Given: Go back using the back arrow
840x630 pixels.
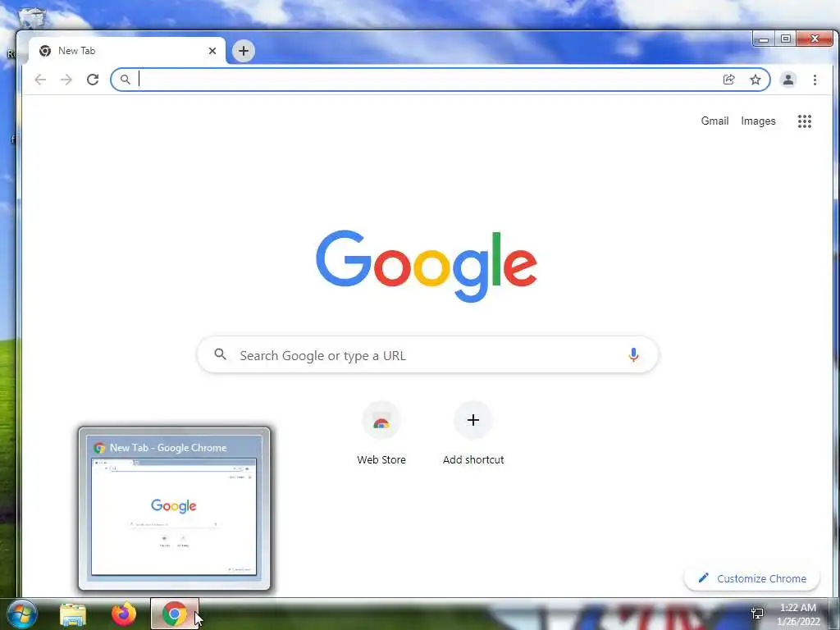Looking at the screenshot, I should [x=40, y=80].
